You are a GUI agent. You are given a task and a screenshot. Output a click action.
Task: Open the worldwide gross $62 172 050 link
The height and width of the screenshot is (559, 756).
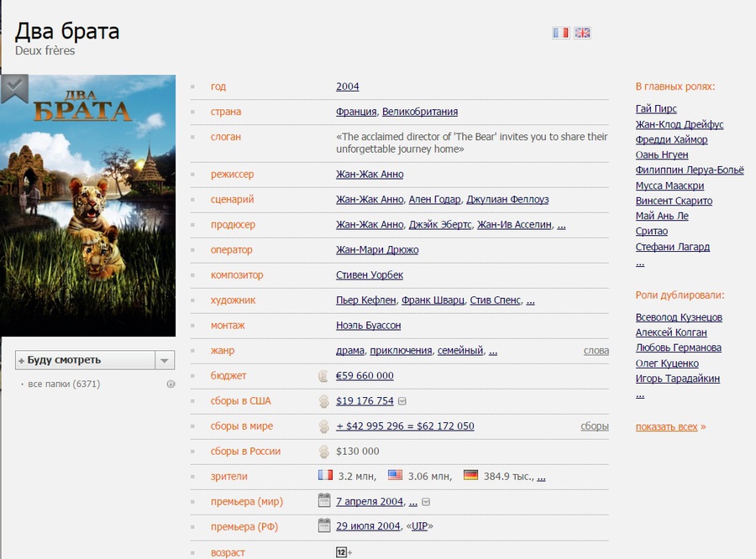click(405, 426)
